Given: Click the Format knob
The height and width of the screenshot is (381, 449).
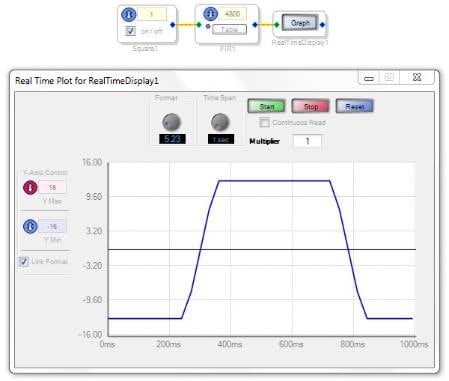Looking at the screenshot, I should (172, 122).
